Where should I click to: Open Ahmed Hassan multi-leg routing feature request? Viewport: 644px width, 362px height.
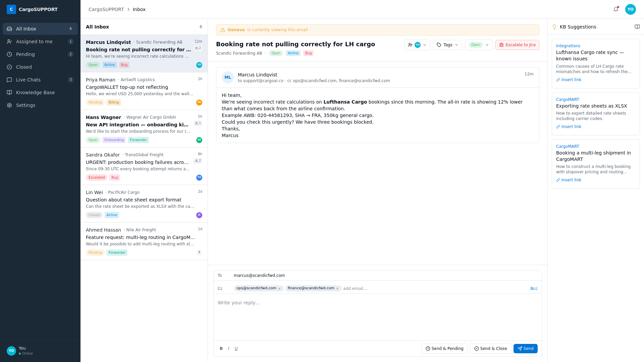(144, 241)
